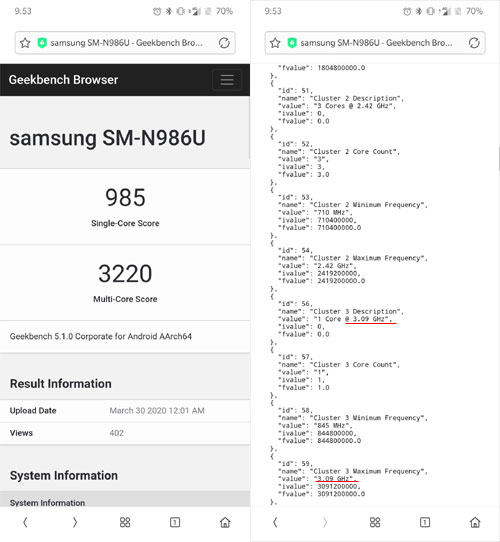Viewport: 500px width, 542px height.
Task: Reload the page in left browser
Action: point(224,43)
